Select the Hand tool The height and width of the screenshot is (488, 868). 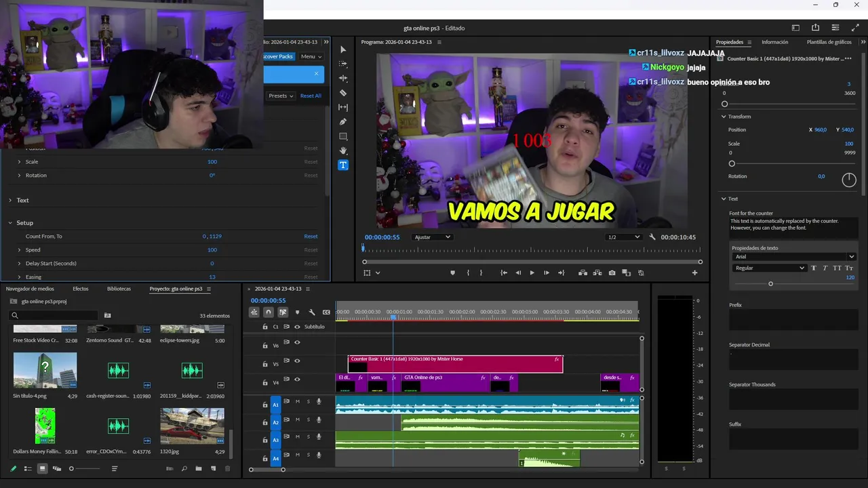[343, 150]
